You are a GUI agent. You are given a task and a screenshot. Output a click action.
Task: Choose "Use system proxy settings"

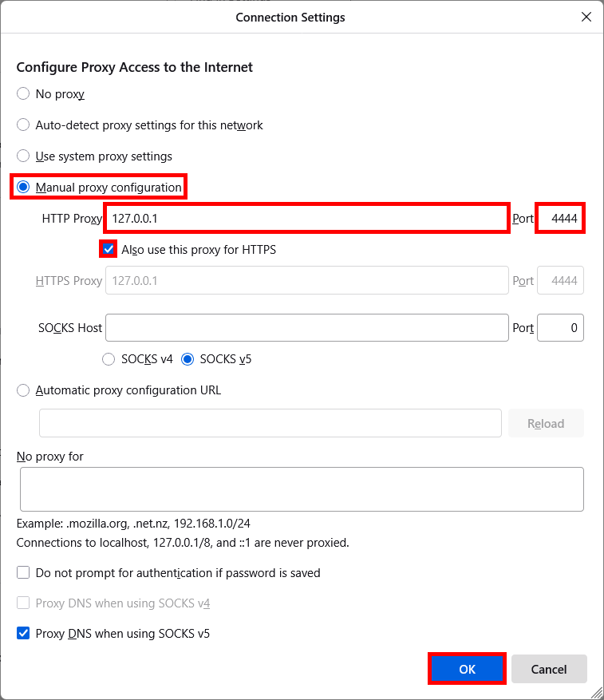pos(22,156)
